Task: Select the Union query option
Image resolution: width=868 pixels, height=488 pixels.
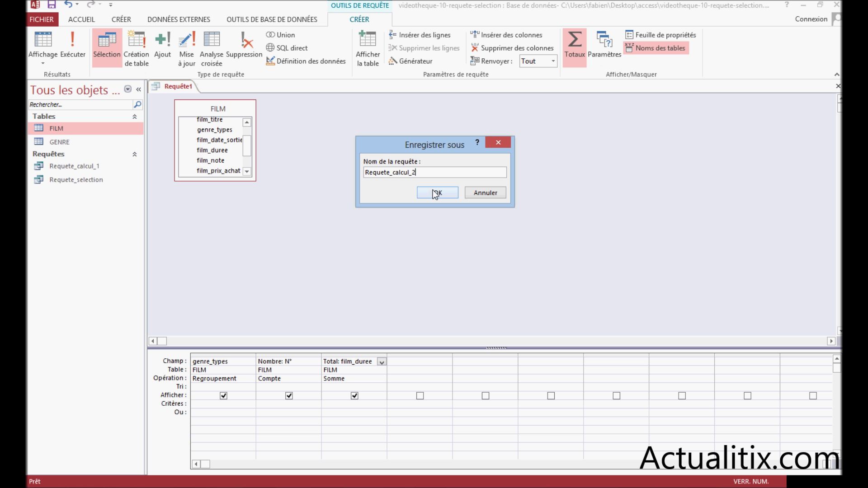Action: click(280, 35)
